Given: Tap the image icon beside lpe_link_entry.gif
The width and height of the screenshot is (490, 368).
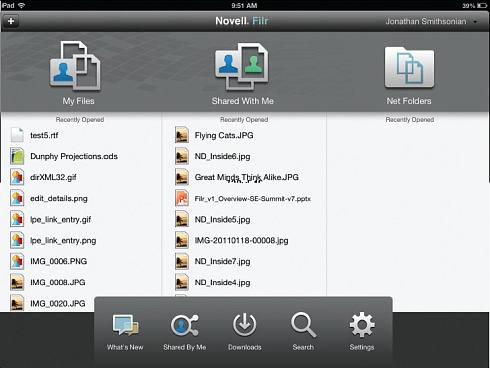Looking at the screenshot, I should click(17, 219).
